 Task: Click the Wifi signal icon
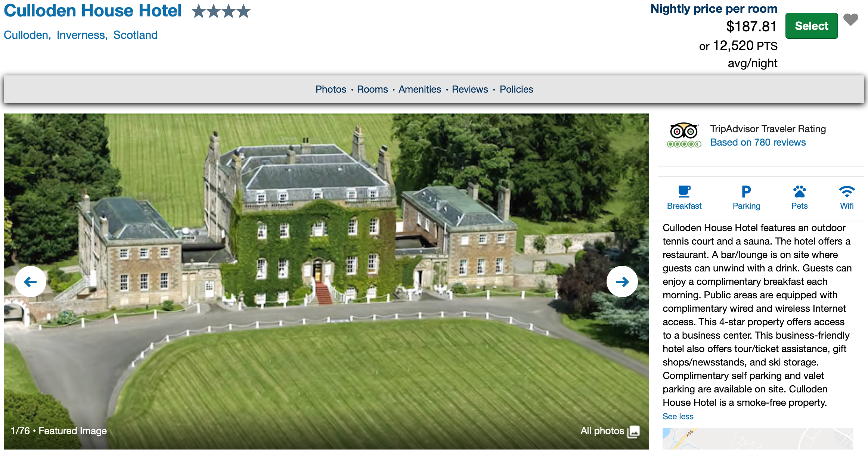click(847, 192)
